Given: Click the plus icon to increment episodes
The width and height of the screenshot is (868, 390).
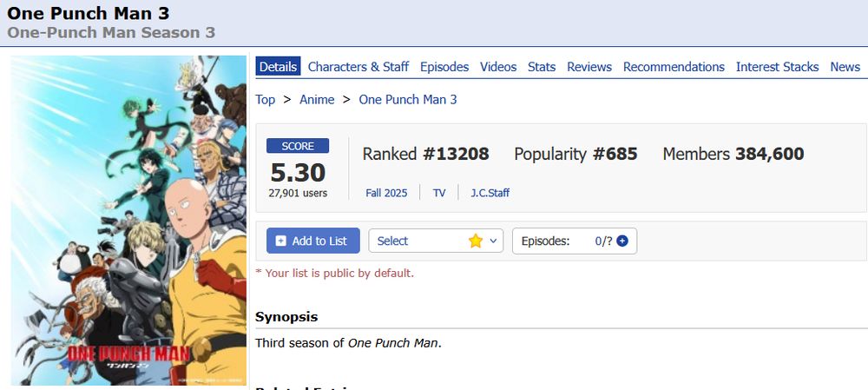Looking at the screenshot, I should coord(622,241).
